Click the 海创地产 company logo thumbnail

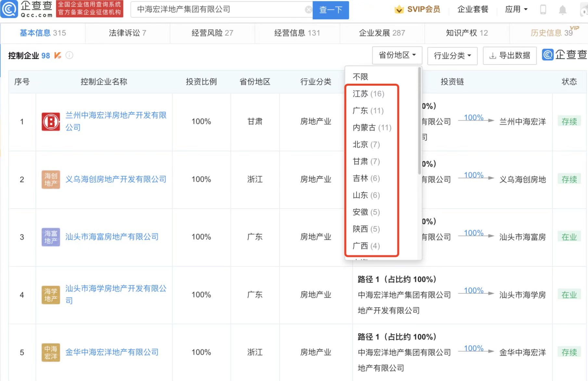pos(51,179)
